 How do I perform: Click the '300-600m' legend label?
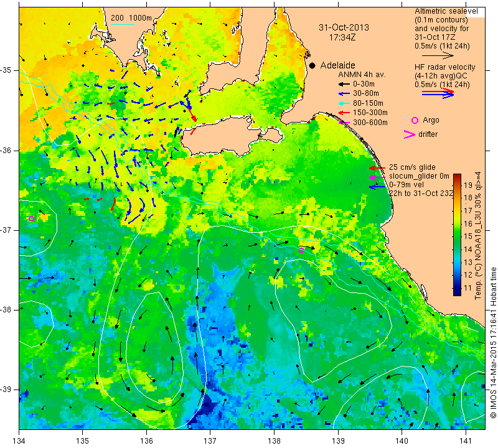click(x=370, y=123)
